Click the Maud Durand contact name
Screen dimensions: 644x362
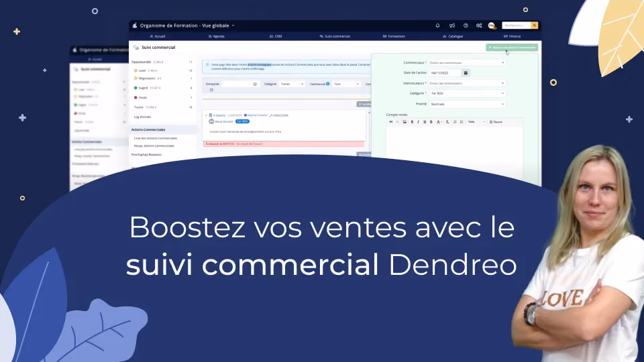tap(224, 121)
